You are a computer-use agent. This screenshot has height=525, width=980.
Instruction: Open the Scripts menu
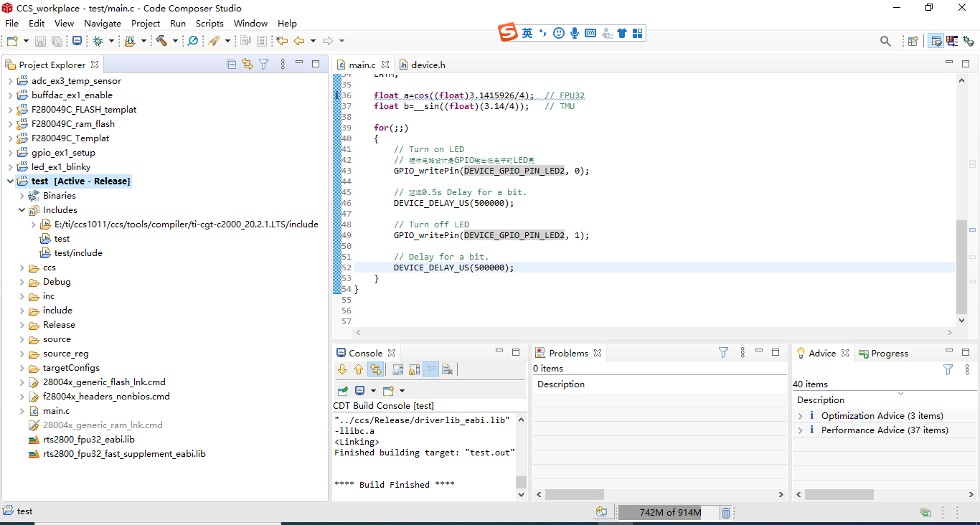(x=209, y=23)
